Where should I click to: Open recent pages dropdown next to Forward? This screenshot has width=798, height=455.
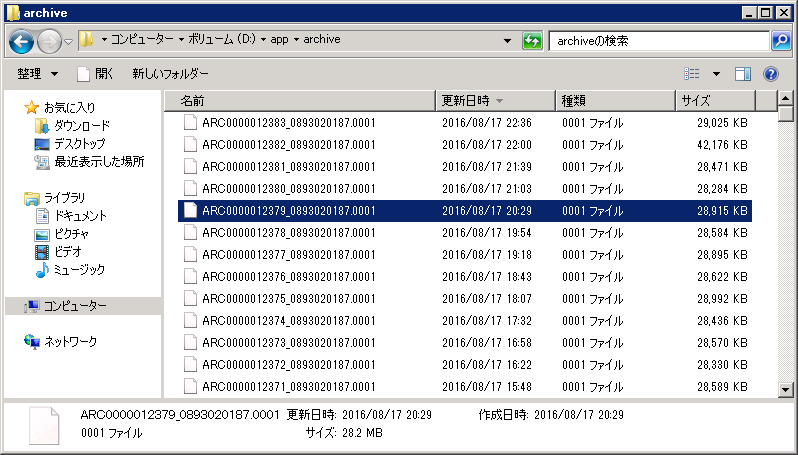[68, 41]
